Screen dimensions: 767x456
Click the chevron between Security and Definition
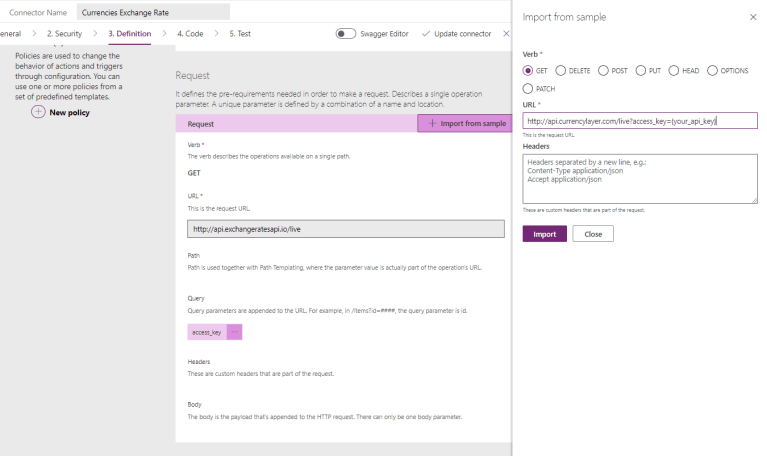[95, 33]
